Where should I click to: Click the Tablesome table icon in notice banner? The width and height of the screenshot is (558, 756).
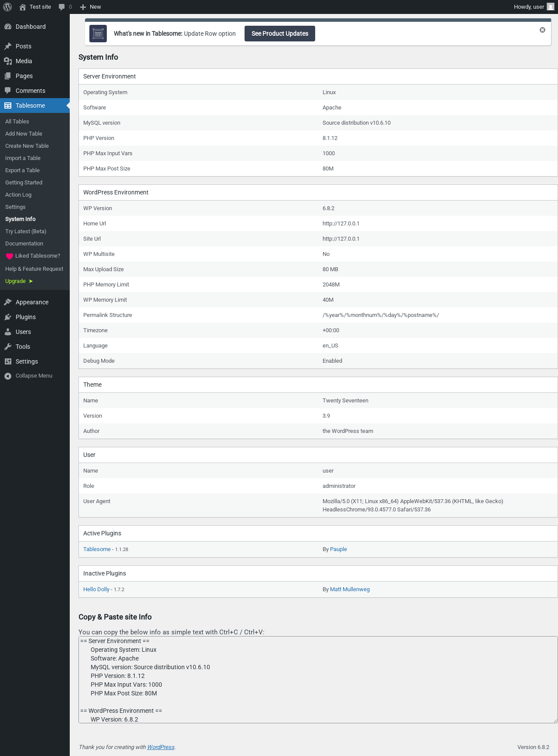pos(98,34)
